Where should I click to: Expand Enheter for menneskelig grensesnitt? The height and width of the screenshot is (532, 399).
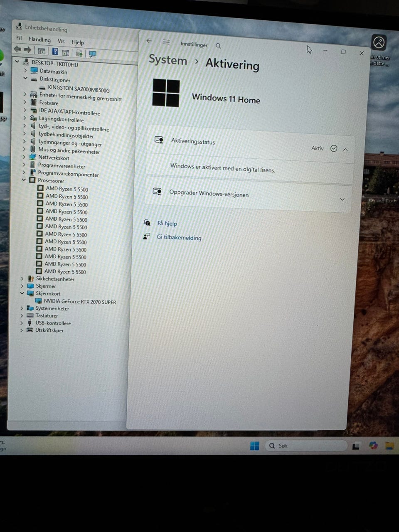coord(25,94)
